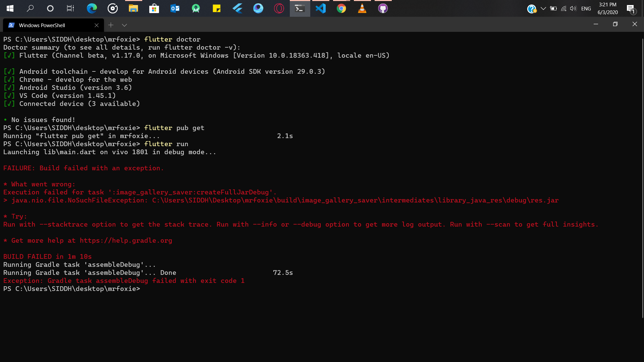
Task: Open the new tab dropdown chevron
Action: (124, 25)
